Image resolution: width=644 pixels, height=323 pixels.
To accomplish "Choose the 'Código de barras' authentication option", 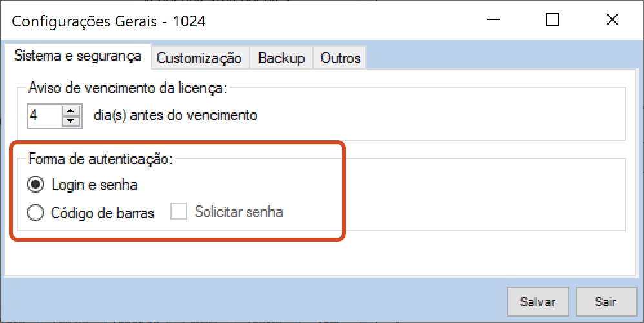I will (35, 213).
